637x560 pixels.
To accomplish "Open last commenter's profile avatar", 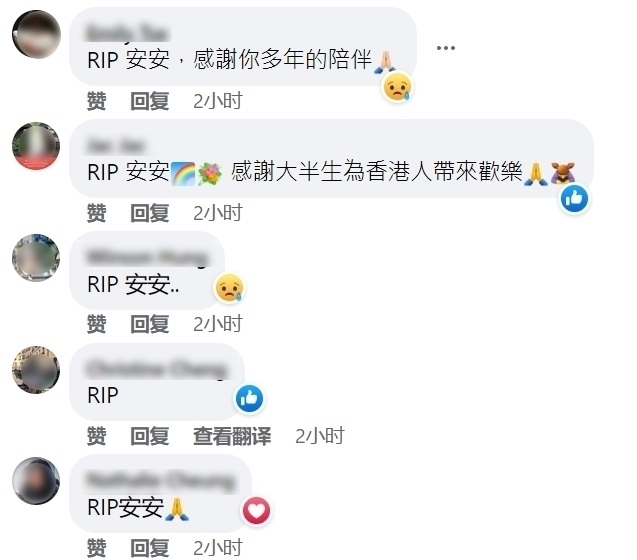I will coord(36,481).
